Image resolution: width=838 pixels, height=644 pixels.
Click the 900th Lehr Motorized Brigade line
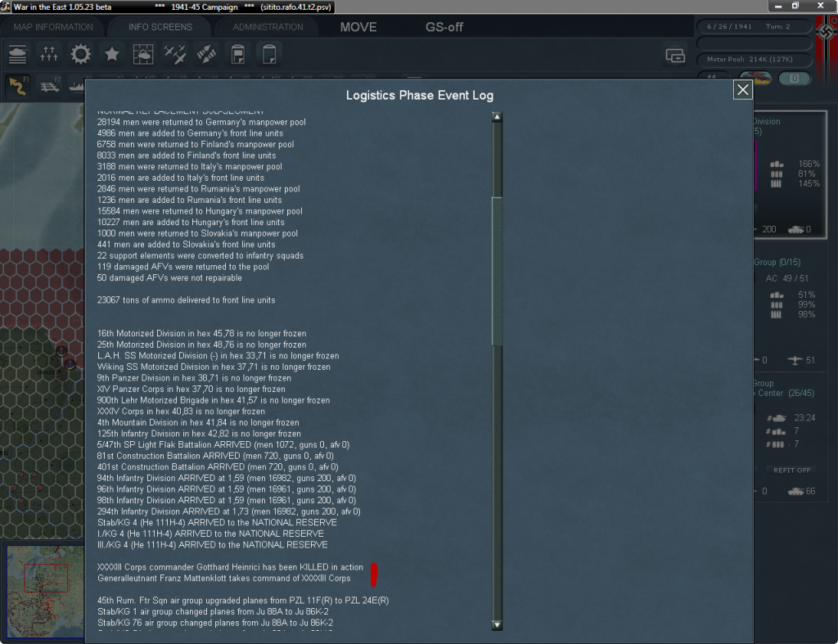coord(214,400)
